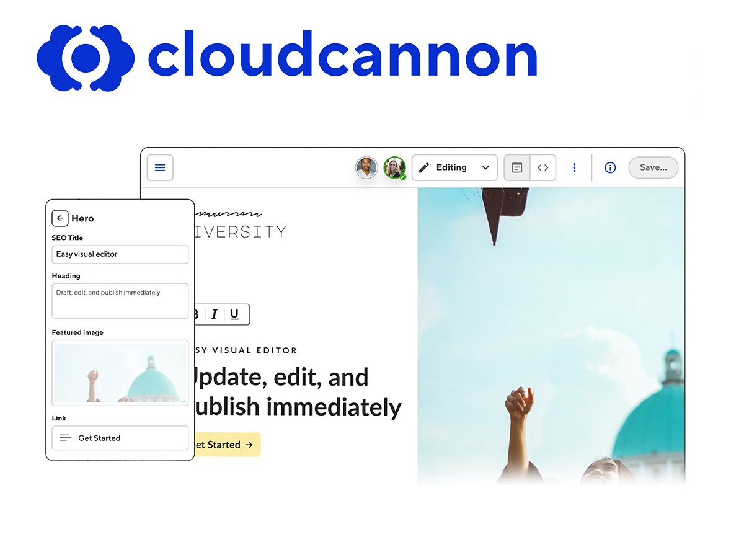The image size is (744, 560).
Task: Click the Hero panel title
Action: click(x=82, y=218)
